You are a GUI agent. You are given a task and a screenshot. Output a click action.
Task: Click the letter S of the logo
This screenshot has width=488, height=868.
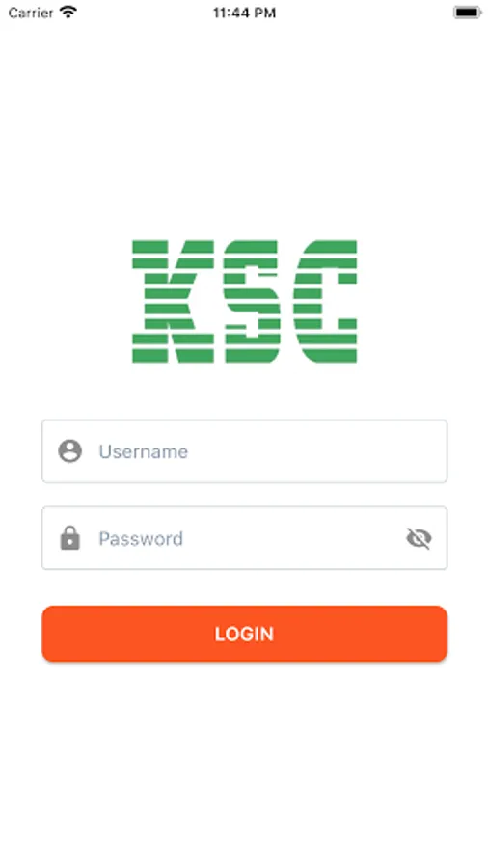point(252,301)
